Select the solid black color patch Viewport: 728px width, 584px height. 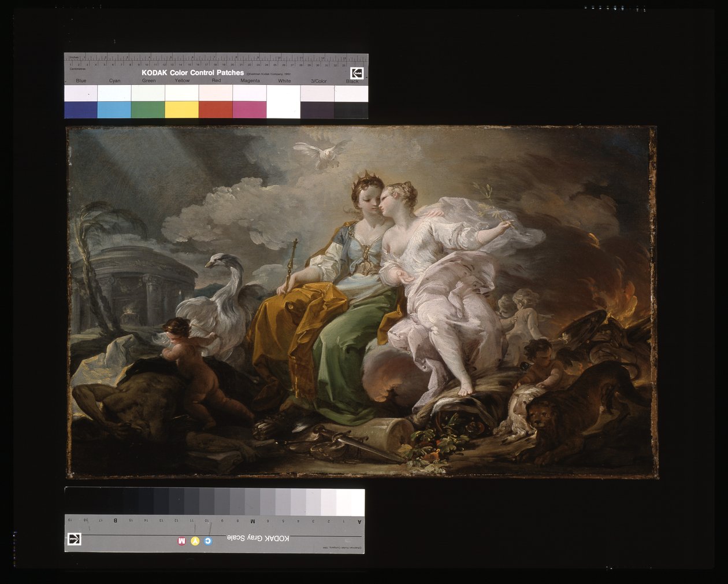click(x=351, y=110)
